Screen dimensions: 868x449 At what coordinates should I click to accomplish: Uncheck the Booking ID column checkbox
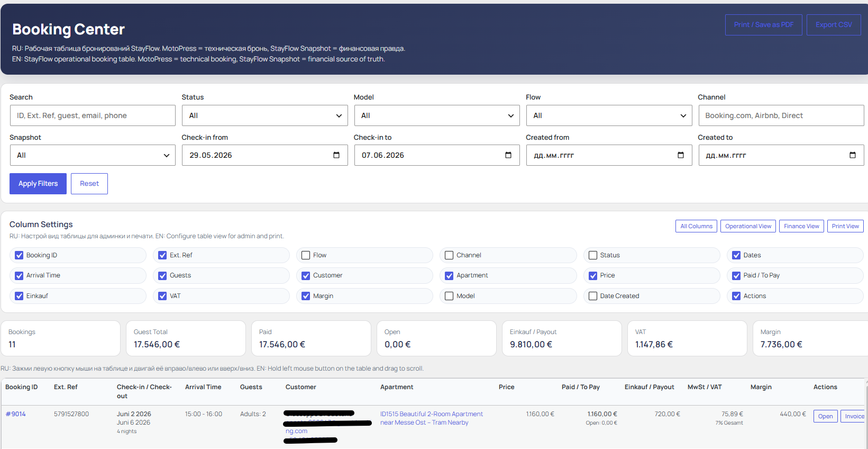click(19, 255)
